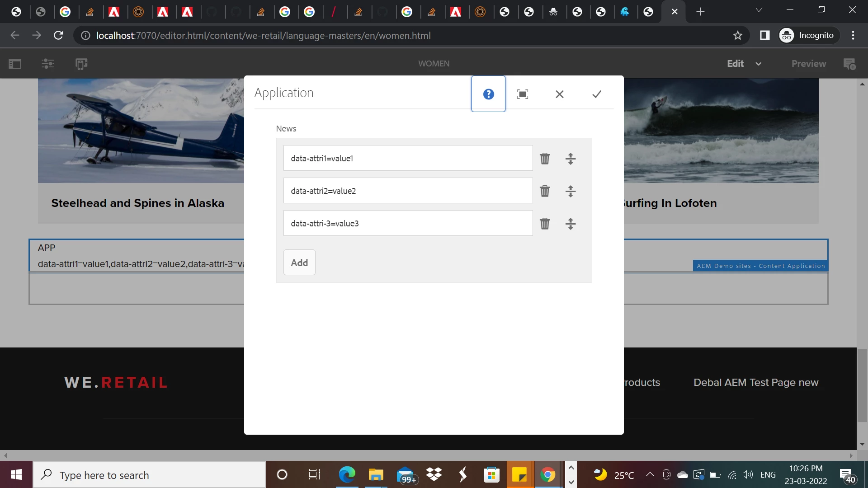868x488 pixels.
Task: Open browser tab search chevron
Action: click(759, 11)
